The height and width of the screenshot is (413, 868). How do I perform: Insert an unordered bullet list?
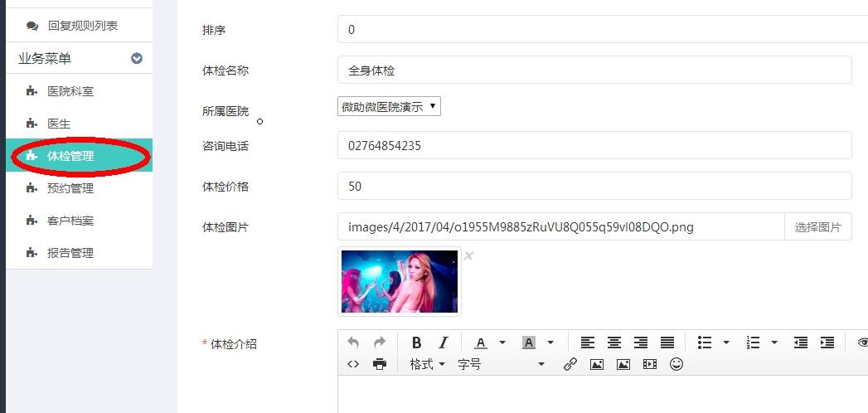tap(705, 343)
